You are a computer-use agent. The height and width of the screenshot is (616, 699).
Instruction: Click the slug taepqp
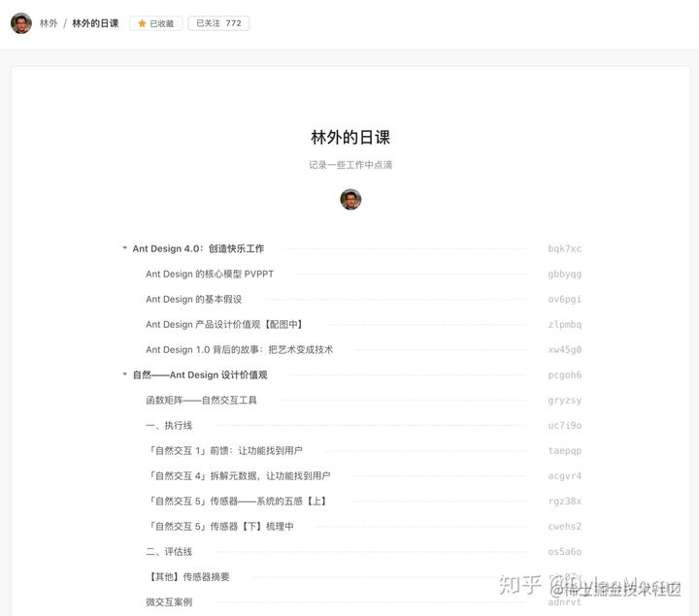pos(564,451)
